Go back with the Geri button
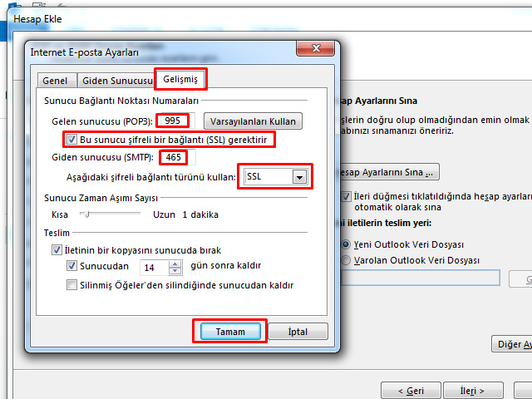 (410, 390)
